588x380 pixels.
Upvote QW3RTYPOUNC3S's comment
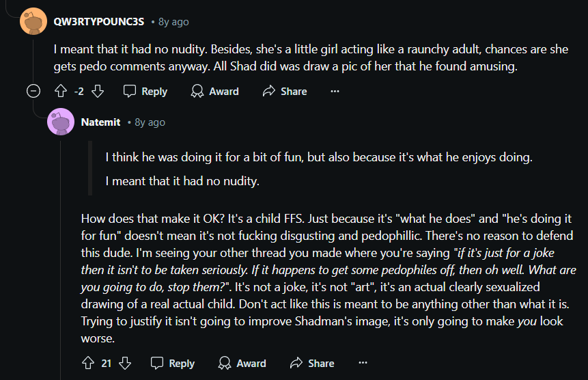pyautogui.click(x=61, y=91)
